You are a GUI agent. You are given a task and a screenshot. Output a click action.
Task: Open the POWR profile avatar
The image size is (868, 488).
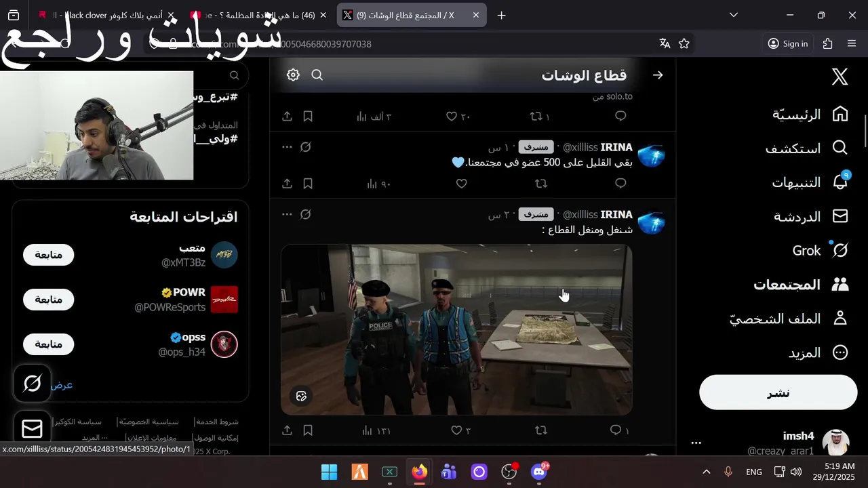point(224,300)
